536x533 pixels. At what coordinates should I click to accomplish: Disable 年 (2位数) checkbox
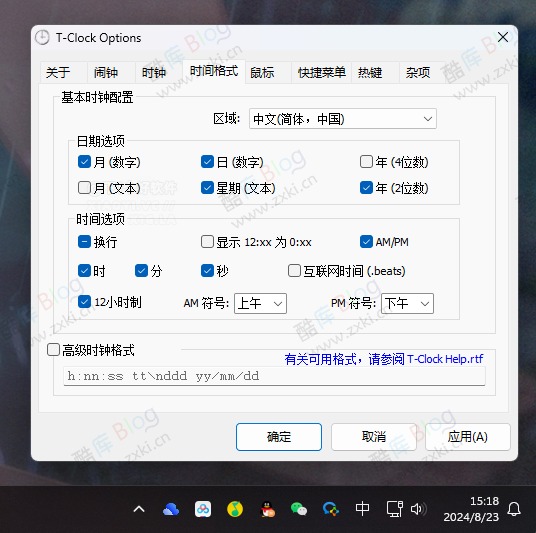pos(366,187)
